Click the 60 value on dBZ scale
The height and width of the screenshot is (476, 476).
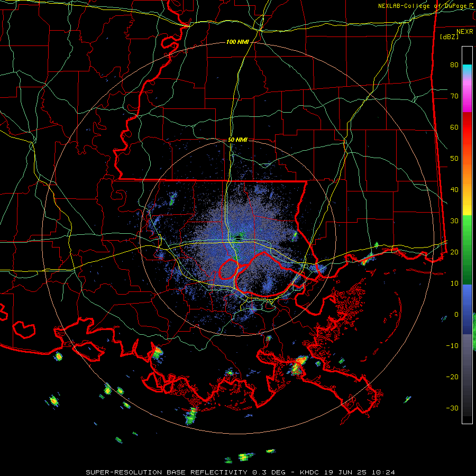click(454, 127)
